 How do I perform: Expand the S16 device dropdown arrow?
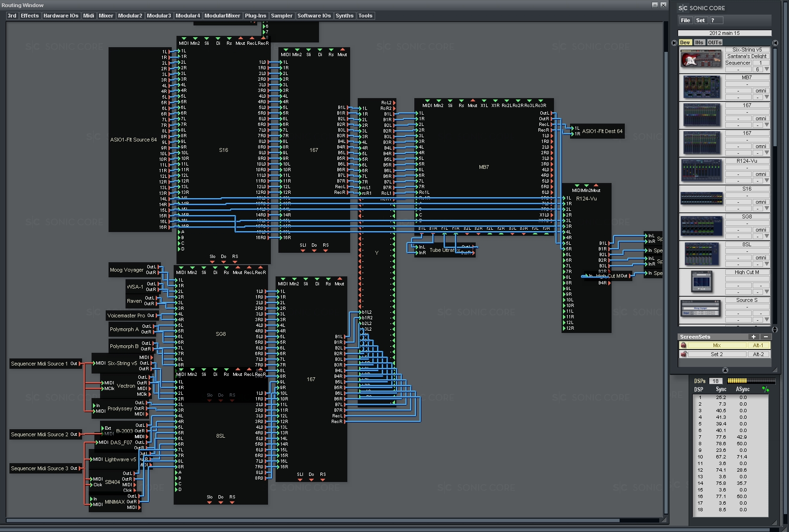pos(767,208)
